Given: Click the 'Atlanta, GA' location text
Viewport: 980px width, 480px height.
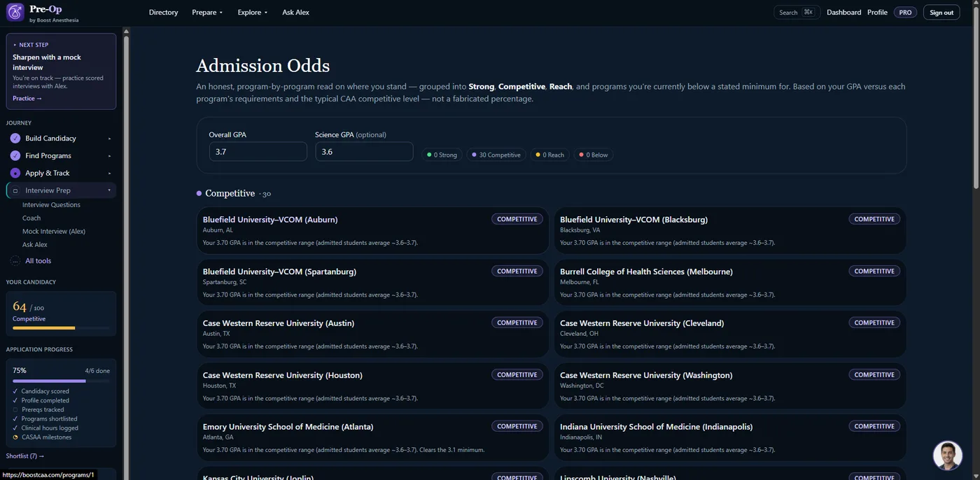Looking at the screenshot, I should (x=218, y=437).
